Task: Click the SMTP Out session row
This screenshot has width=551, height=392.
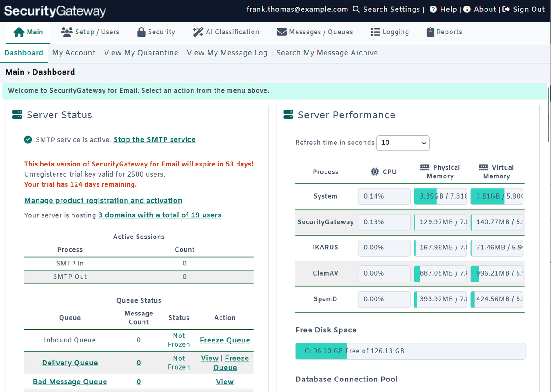Action: point(138,277)
